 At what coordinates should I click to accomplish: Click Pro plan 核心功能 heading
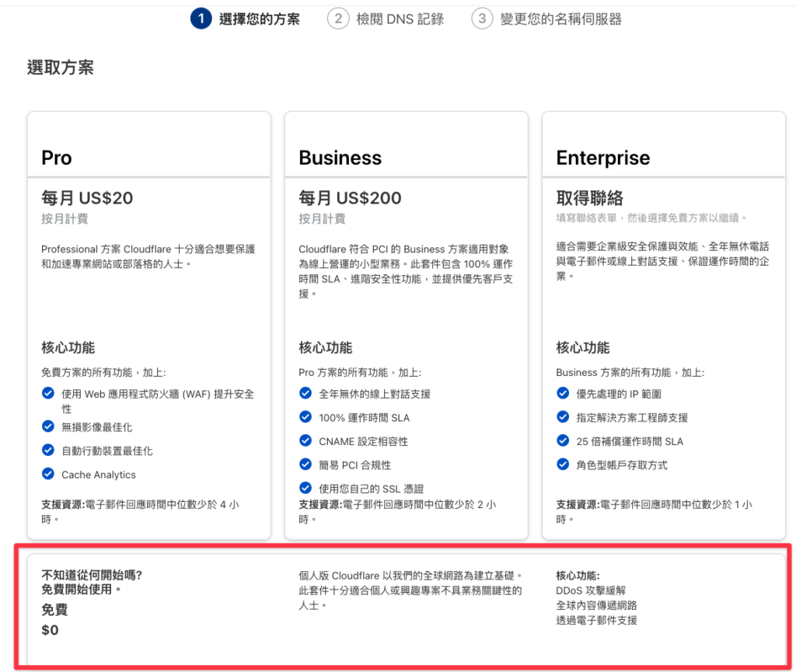click(x=68, y=348)
